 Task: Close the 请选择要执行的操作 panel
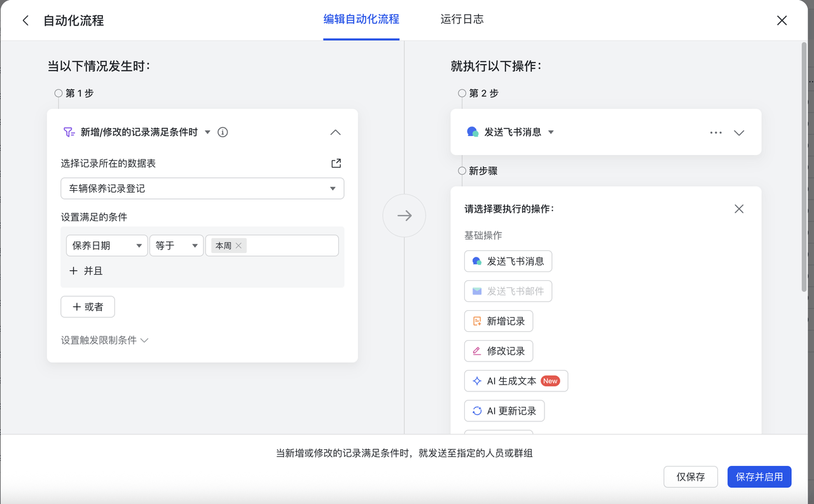[738, 209]
